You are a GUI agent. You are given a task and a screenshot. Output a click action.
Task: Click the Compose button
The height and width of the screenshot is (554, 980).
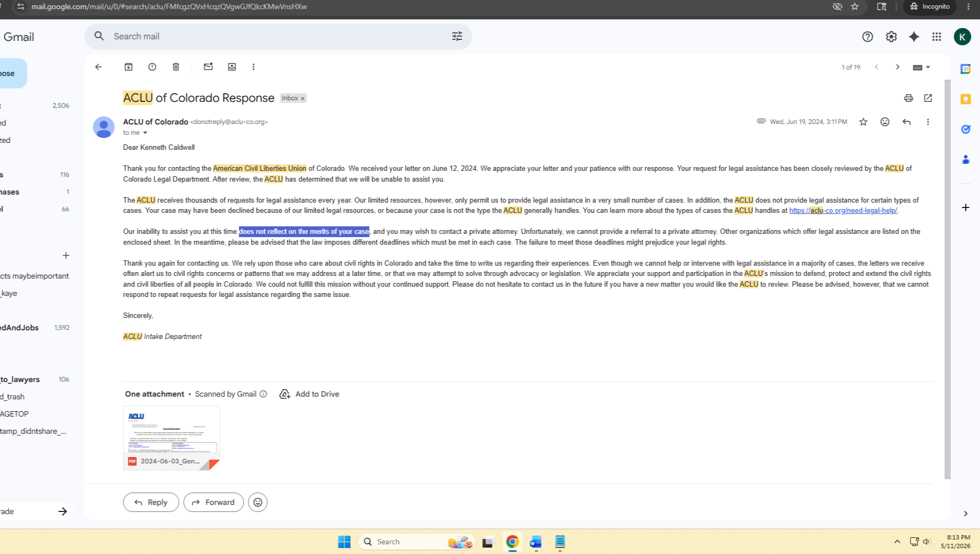click(x=13, y=73)
